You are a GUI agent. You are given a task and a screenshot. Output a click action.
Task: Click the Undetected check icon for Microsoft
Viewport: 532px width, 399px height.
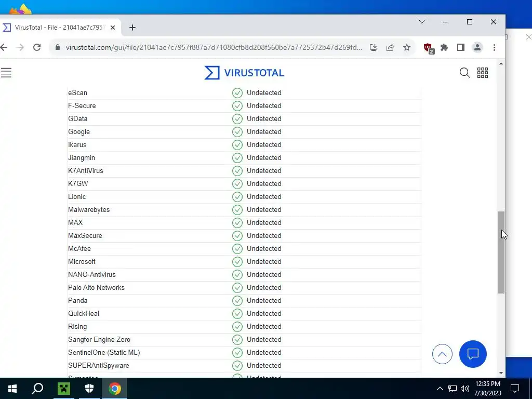pos(237,262)
